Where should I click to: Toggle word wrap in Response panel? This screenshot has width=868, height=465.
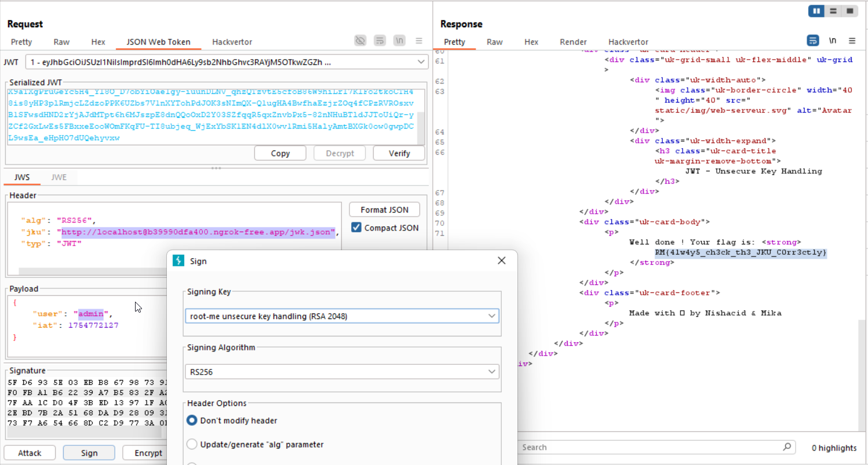(x=813, y=41)
